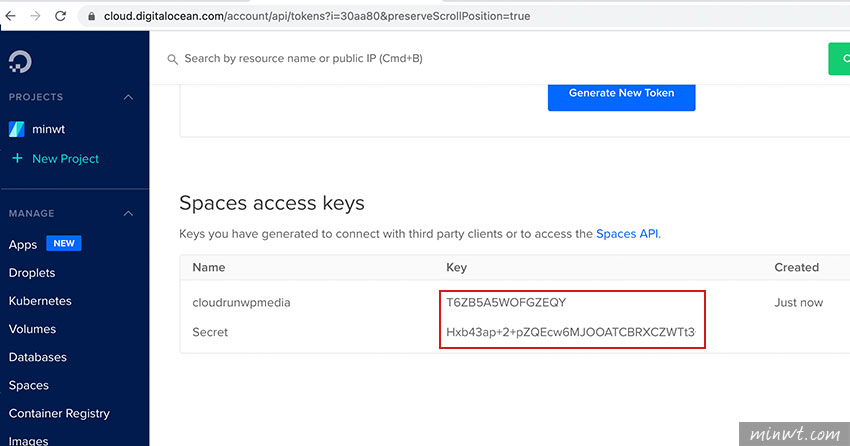Collapse the MANAGE section chevron

coord(128,214)
